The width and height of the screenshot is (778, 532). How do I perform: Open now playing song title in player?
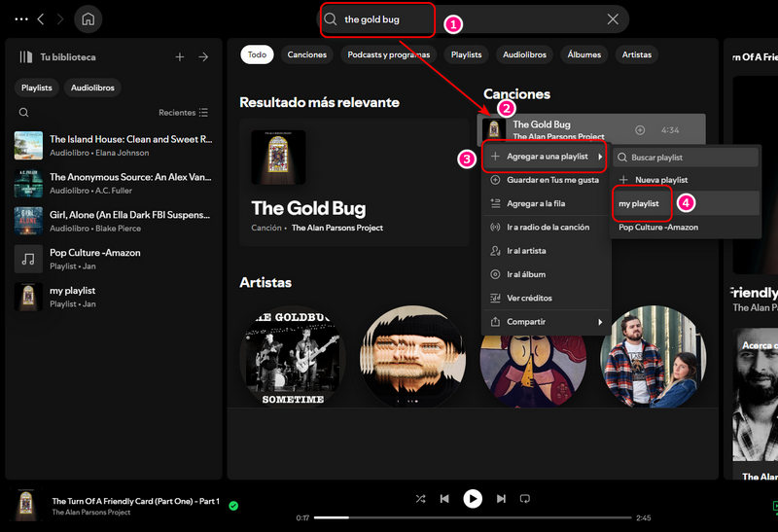pyautogui.click(x=135, y=501)
